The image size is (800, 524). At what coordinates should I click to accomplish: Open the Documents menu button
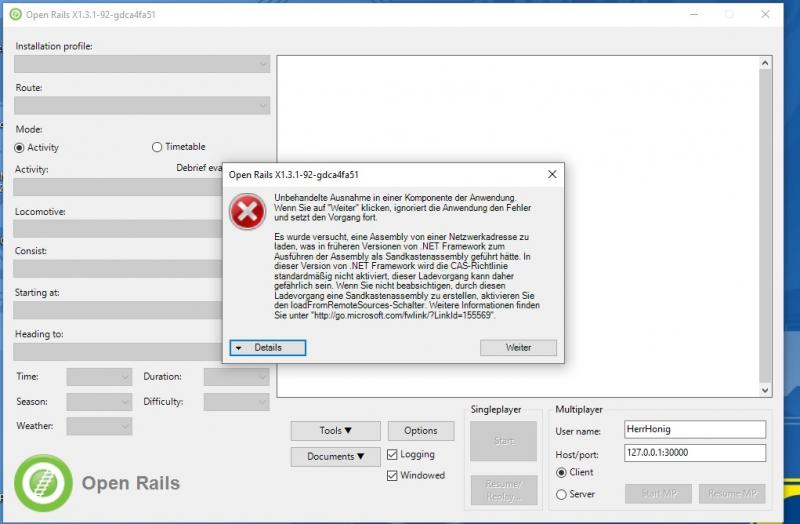[335, 457]
